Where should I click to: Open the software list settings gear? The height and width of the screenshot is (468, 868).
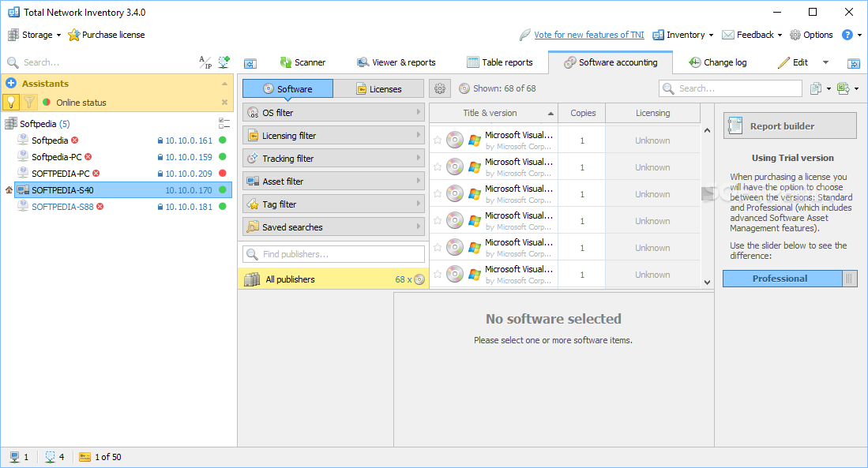(x=440, y=88)
